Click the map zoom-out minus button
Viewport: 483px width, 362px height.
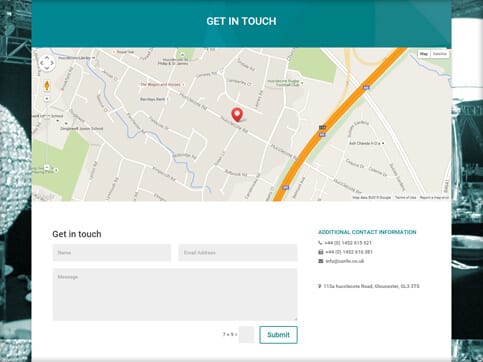coord(47,167)
